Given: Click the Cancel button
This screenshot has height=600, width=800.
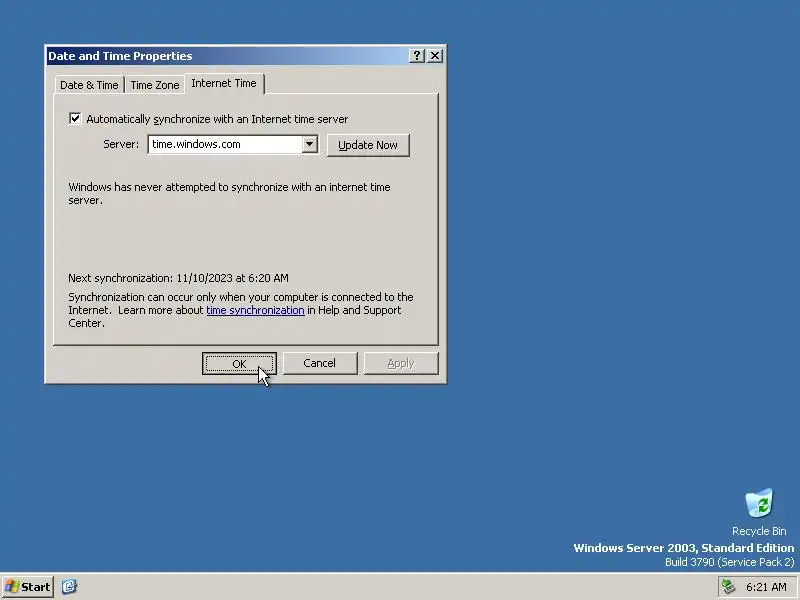Looking at the screenshot, I should click(x=320, y=363).
